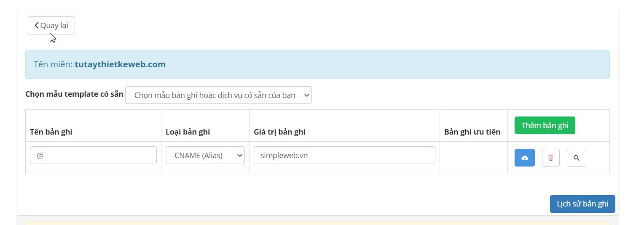Focus the record name field containing @
This screenshot has height=225, width=644.
(x=93, y=155)
